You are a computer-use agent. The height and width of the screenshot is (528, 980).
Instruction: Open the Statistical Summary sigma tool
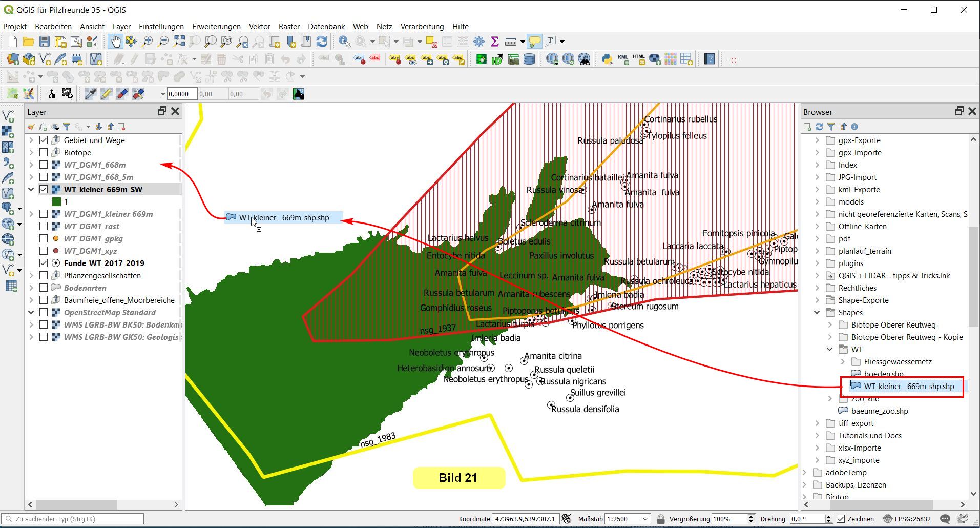click(x=495, y=42)
